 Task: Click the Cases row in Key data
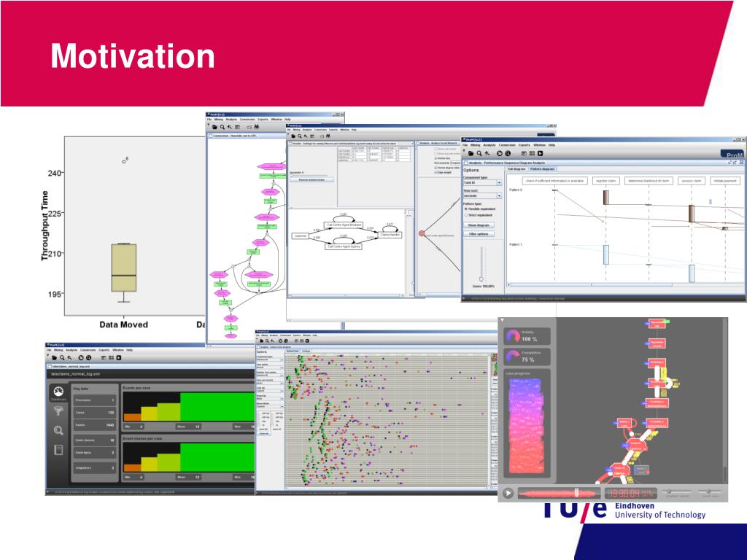pos(95,413)
